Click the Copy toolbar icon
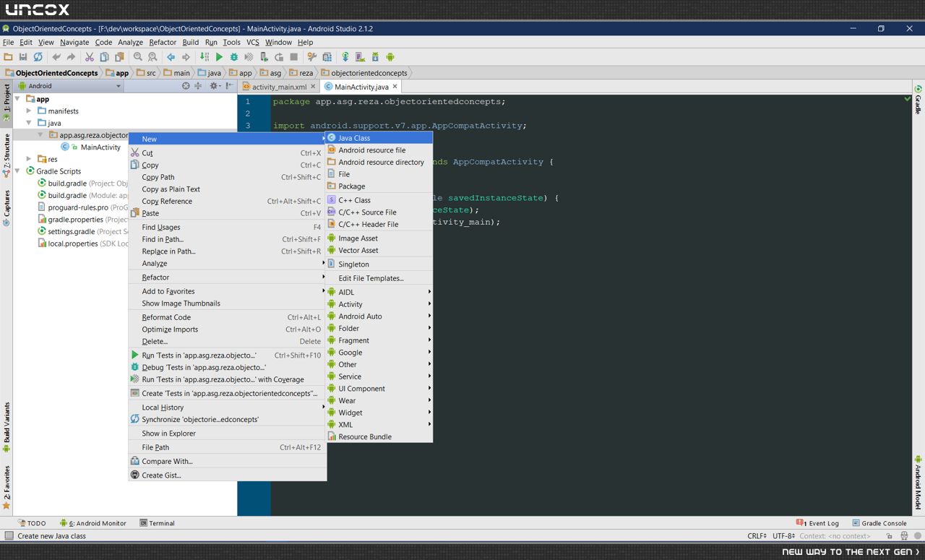The height and width of the screenshot is (560, 925). (x=104, y=57)
